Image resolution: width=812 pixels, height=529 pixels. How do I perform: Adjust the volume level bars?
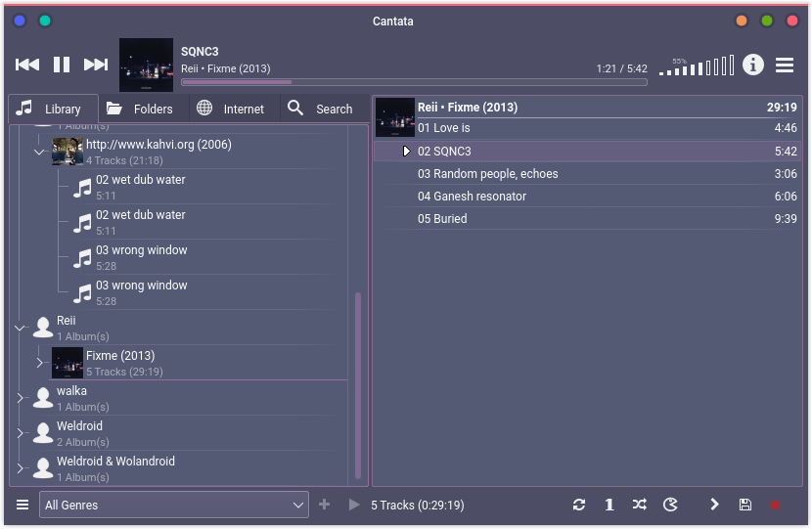click(696, 66)
